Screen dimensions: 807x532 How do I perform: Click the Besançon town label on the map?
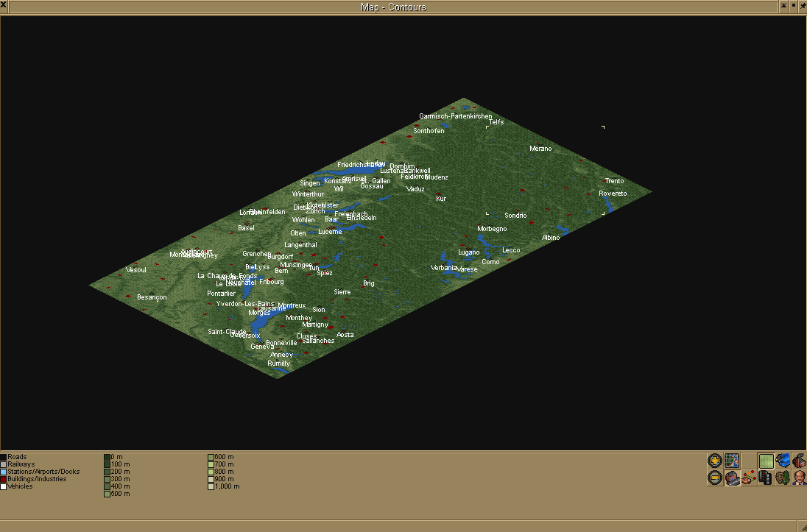point(152,297)
